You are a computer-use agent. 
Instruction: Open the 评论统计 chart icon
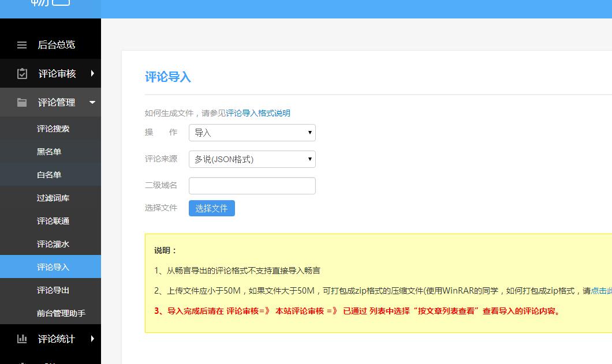22,339
